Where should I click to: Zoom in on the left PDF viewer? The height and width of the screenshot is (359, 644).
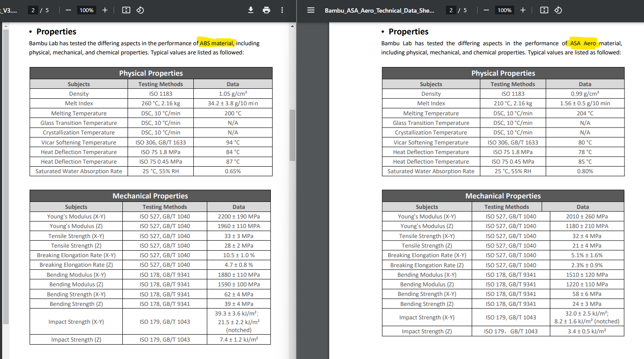105,10
